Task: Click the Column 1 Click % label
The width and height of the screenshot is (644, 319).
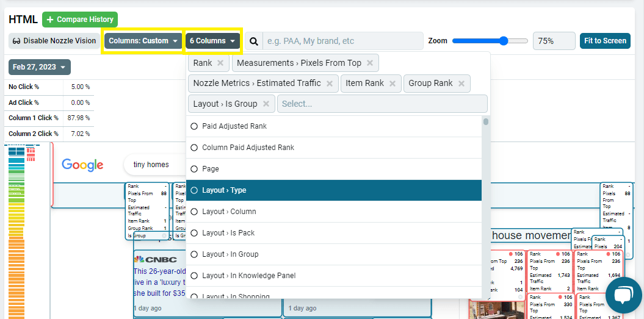Action: 33,118
